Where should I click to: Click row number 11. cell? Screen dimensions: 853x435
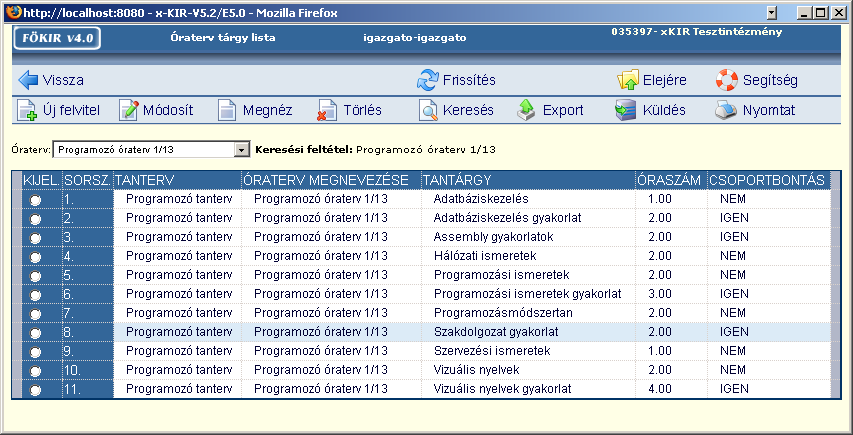pos(88,389)
